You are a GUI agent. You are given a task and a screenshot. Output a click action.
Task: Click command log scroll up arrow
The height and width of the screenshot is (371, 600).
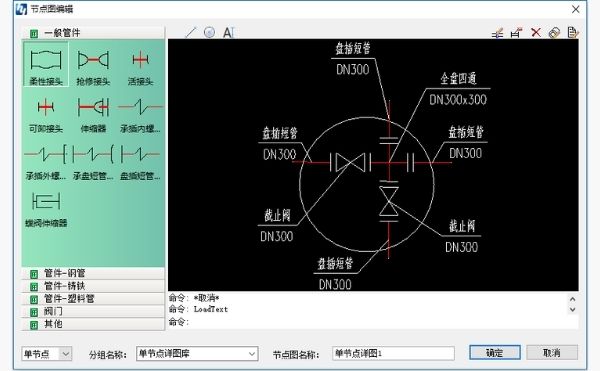click(572, 299)
